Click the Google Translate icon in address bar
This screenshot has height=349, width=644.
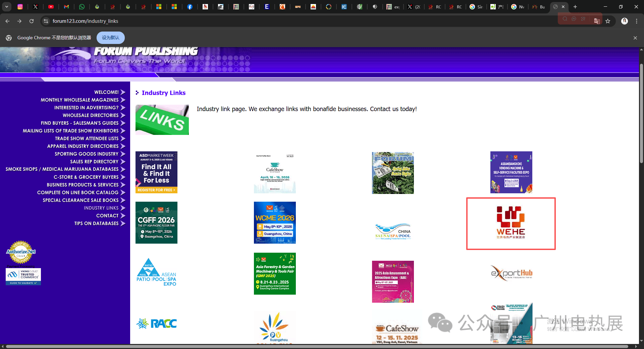[597, 21]
